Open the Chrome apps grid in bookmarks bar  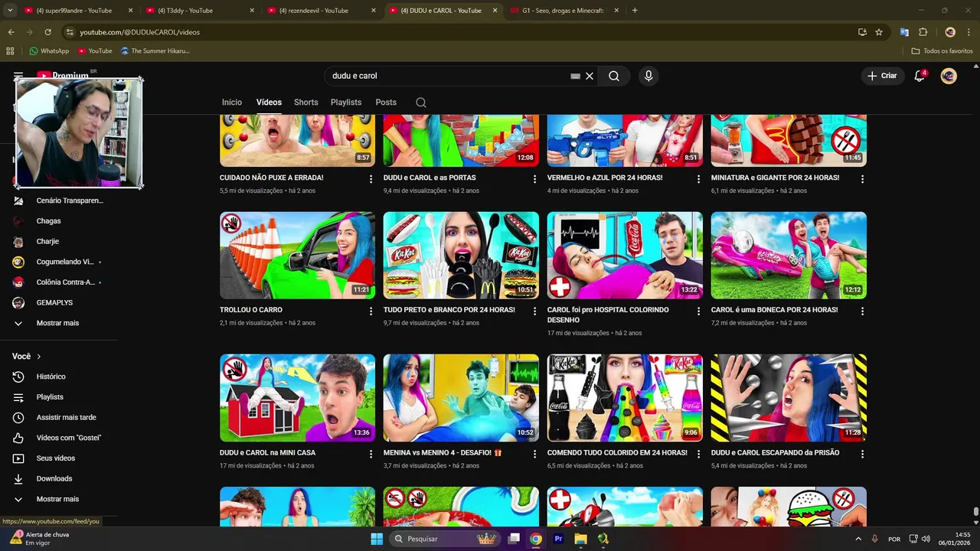[x=10, y=51]
